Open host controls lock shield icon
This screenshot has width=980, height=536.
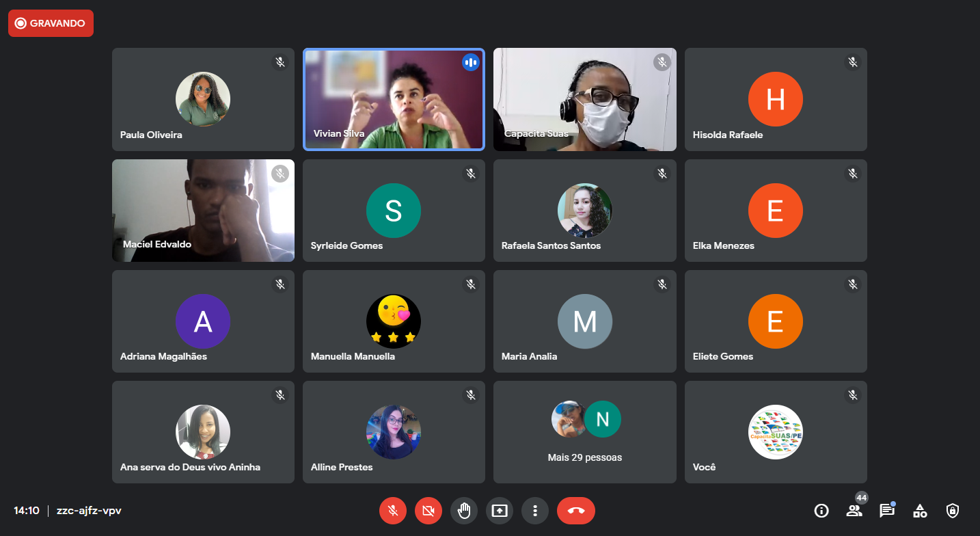pyautogui.click(x=953, y=511)
